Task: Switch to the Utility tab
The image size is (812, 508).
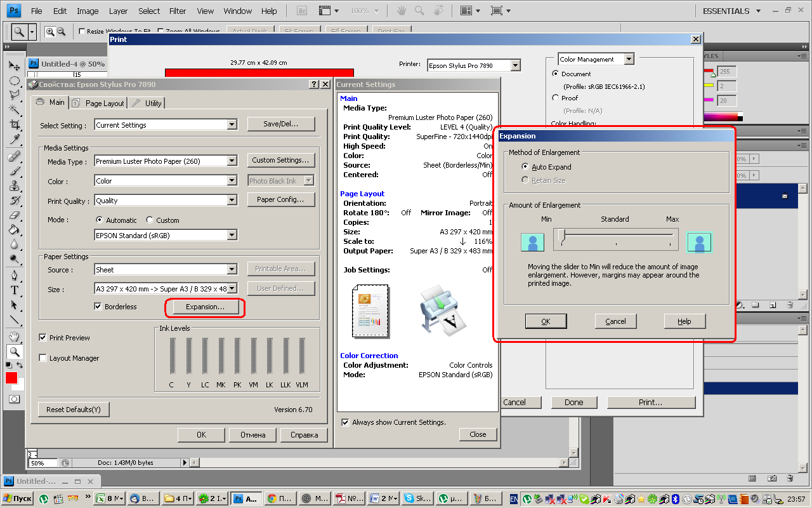Action: pos(147,104)
